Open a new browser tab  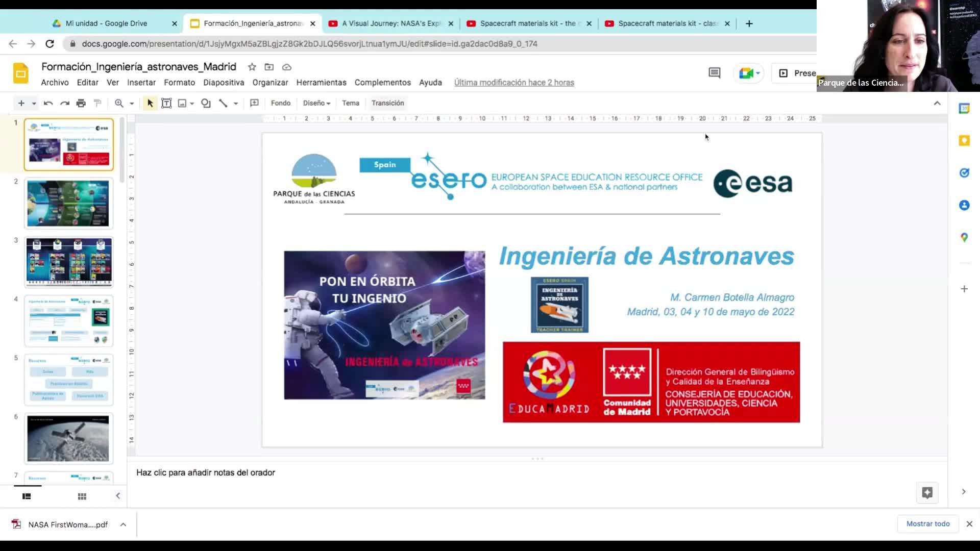(x=749, y=23)
